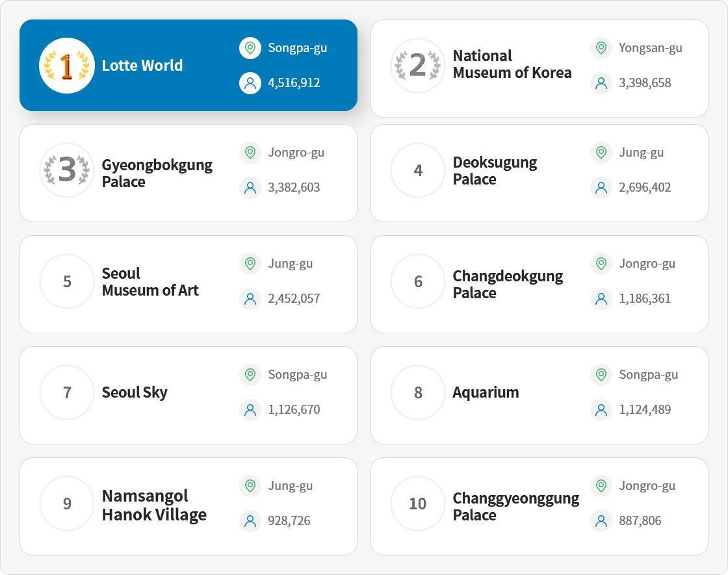Screen dimensions: 728x575
Task: Click the laurel rank 3 badge
Action: tap(66, 170)
